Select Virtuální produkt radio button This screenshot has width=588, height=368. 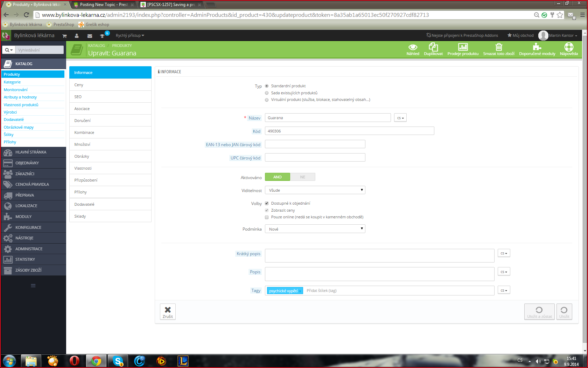pyautogui.click(x=267, y=100)
